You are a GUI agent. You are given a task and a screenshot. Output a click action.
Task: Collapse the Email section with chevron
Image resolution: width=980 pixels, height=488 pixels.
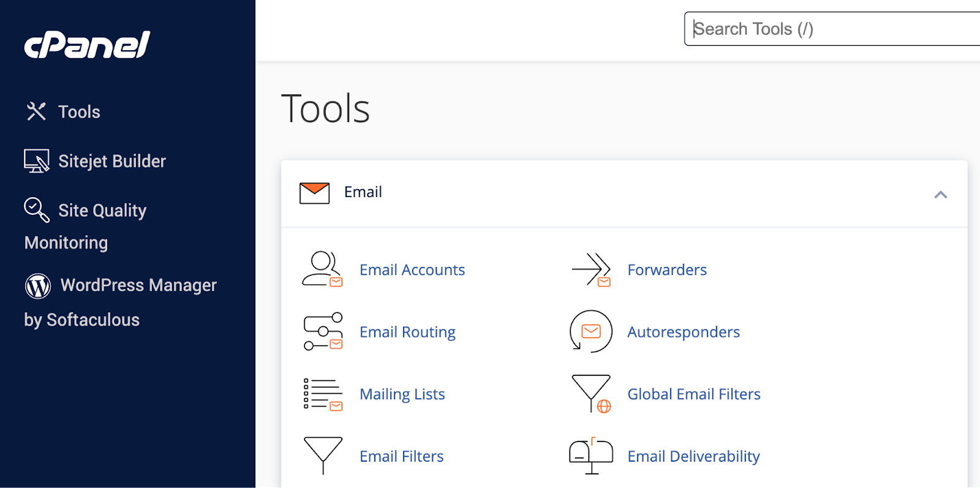click(941, 195)
